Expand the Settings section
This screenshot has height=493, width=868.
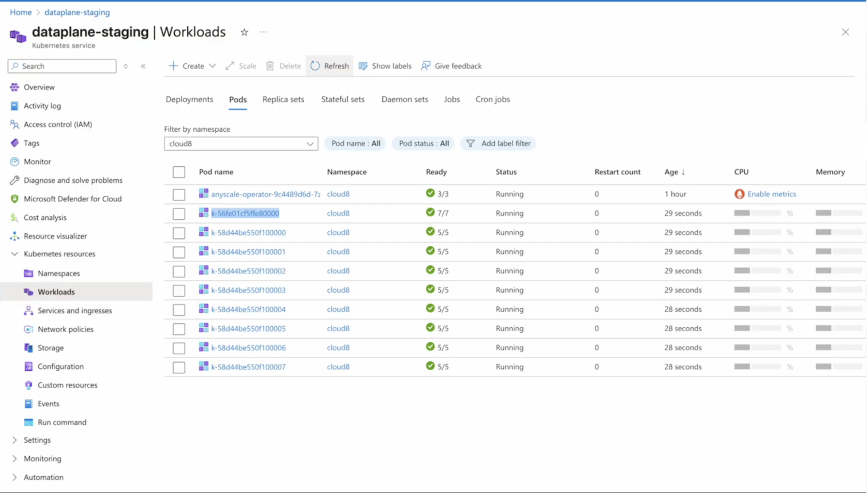[x=37, y=440]
